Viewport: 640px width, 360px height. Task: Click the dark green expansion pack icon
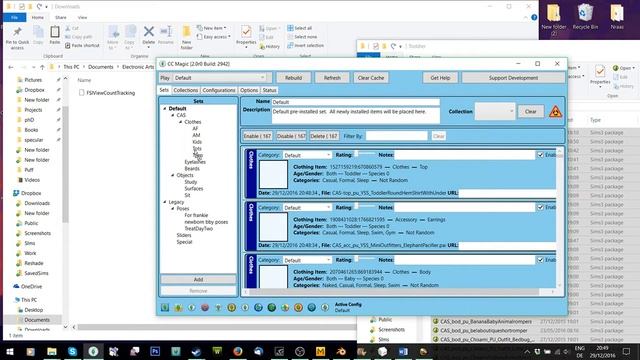271,307
